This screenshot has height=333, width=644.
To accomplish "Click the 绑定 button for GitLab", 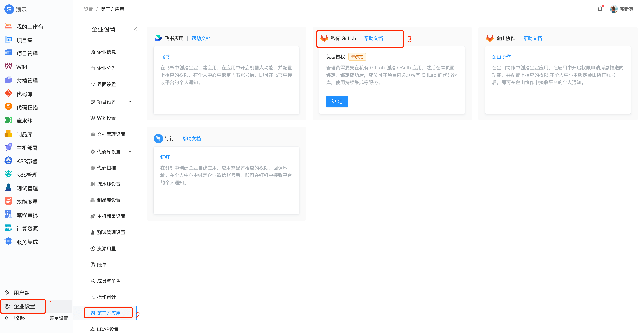I will [337, 102].
